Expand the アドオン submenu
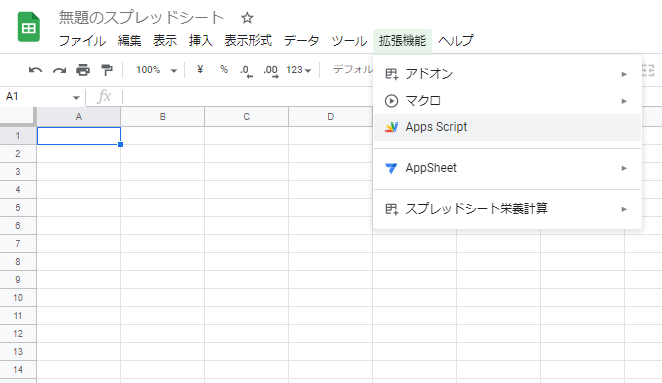 [507, 74]
